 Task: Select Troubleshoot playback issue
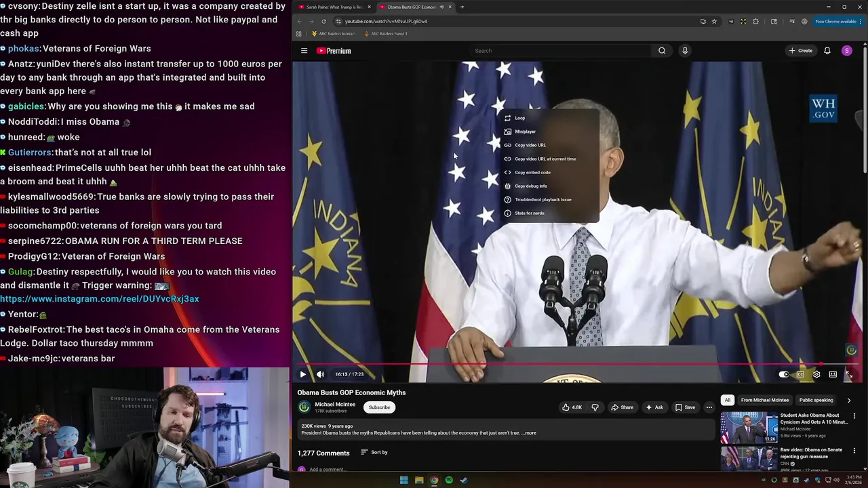pos(551,199)
